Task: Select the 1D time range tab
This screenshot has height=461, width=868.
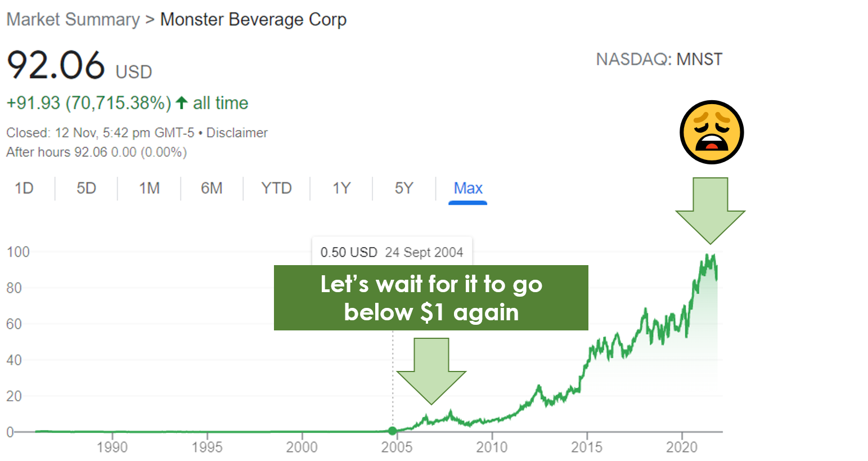Action: [x=24, y=188]
